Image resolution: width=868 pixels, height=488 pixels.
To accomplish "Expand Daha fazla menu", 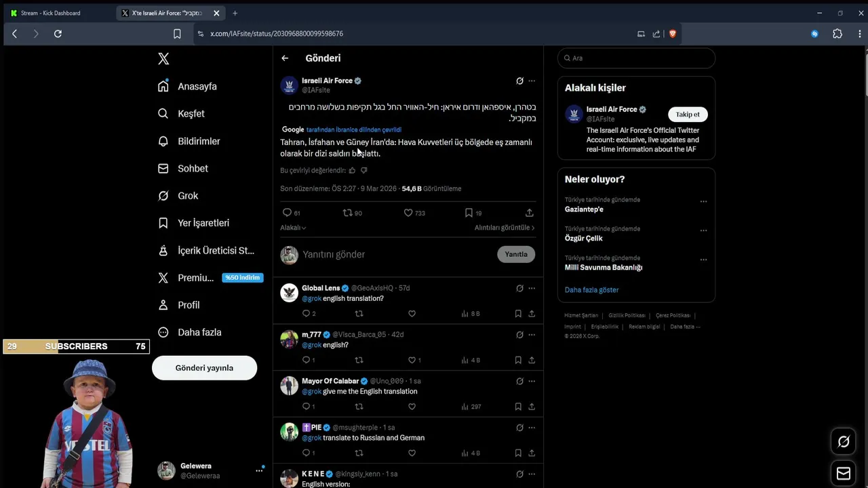I will pyautogui.click(x=190, y=332).
